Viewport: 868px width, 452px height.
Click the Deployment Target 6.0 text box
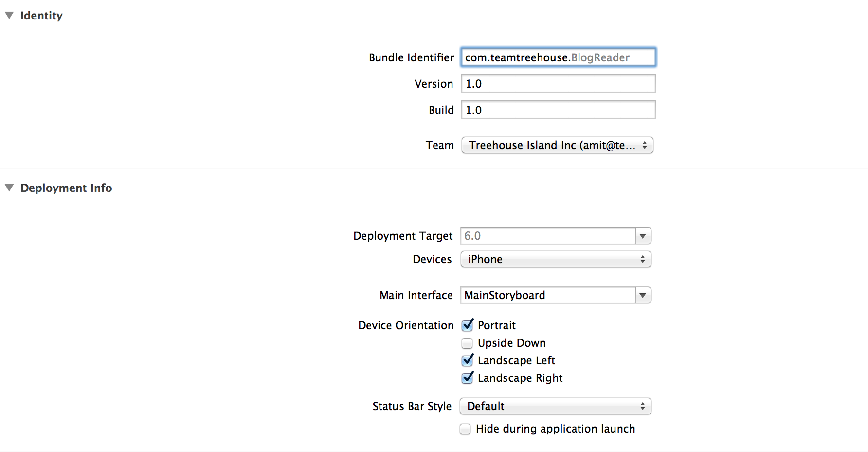point(548,236)
